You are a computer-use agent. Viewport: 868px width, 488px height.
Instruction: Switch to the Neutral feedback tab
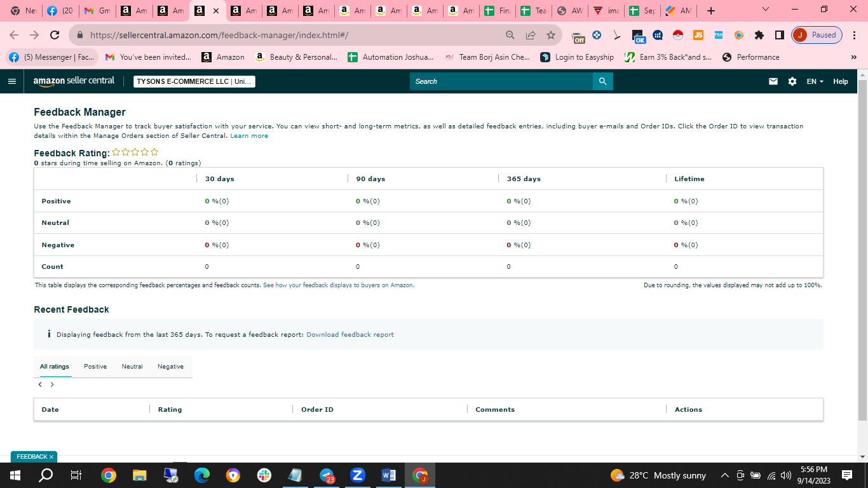tap(132, 367)
